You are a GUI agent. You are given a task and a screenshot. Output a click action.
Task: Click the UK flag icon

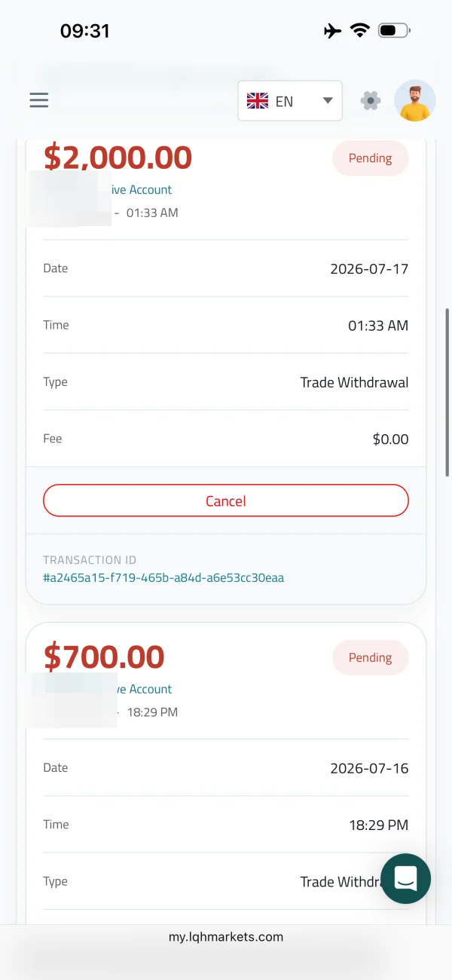click(x=258, y=101)
